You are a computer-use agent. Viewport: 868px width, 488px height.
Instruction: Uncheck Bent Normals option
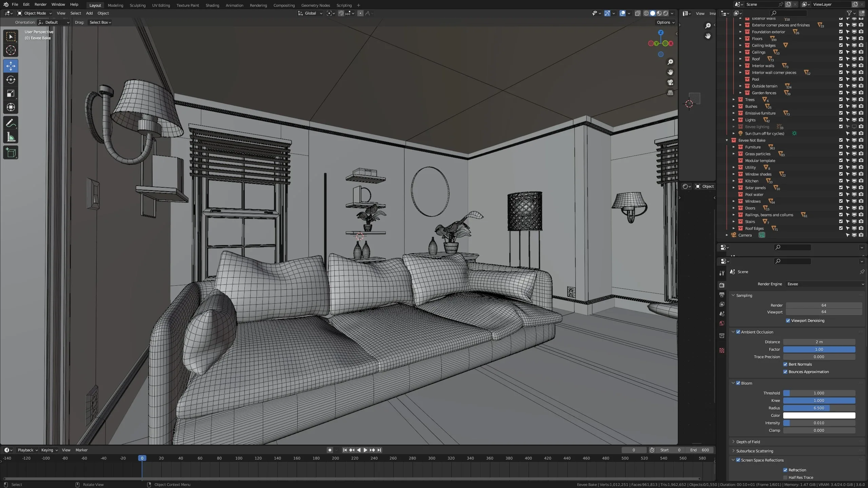pos(785,364)
